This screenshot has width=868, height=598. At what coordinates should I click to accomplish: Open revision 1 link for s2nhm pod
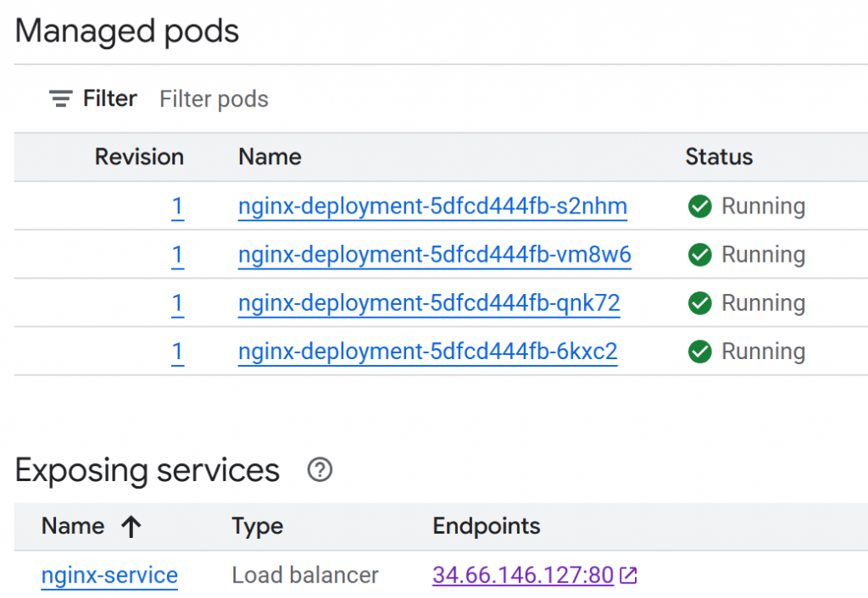click(x=177, y=207)
